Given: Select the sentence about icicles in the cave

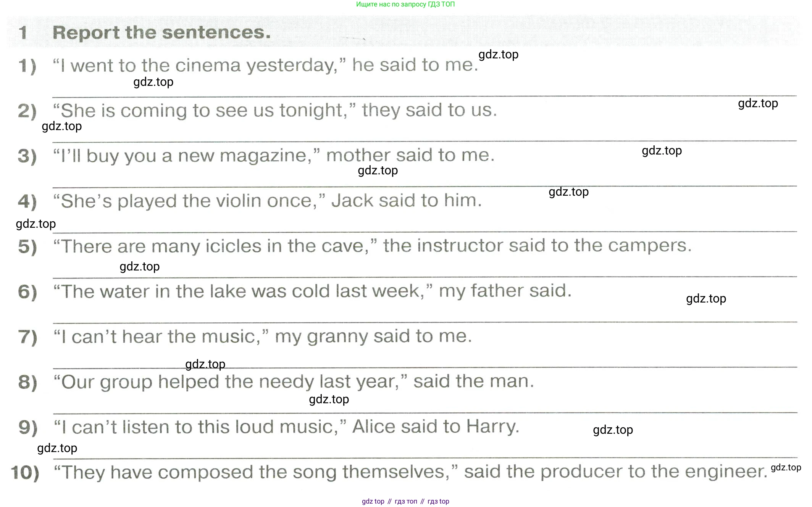Looking at the screenshot, I should tap(372, 246).
